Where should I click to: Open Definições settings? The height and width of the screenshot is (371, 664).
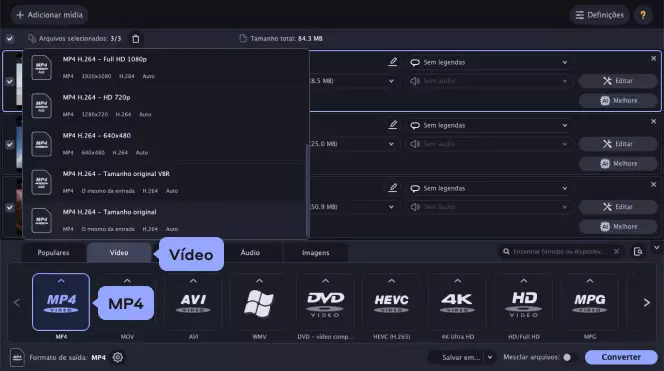pyautogui.click(x=599, y=15)
